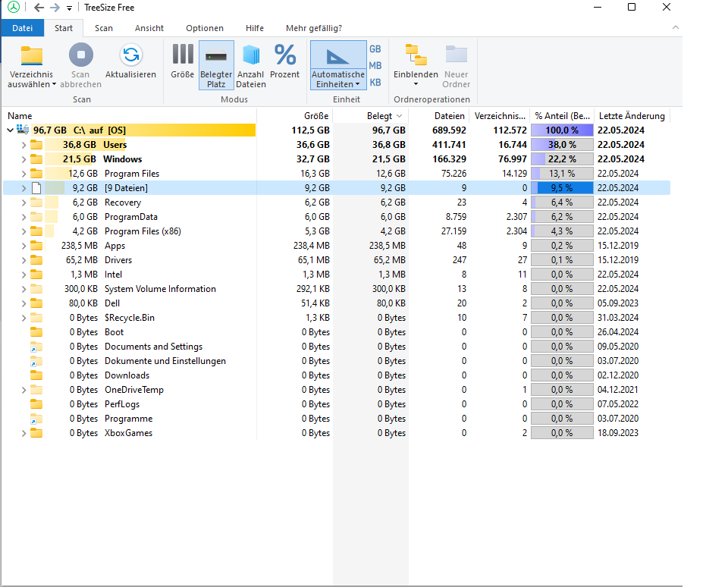The width and height of the screenshot is (728, 587).
Task: Open the quick access toolbar dropdown
Action: point(70,8)
